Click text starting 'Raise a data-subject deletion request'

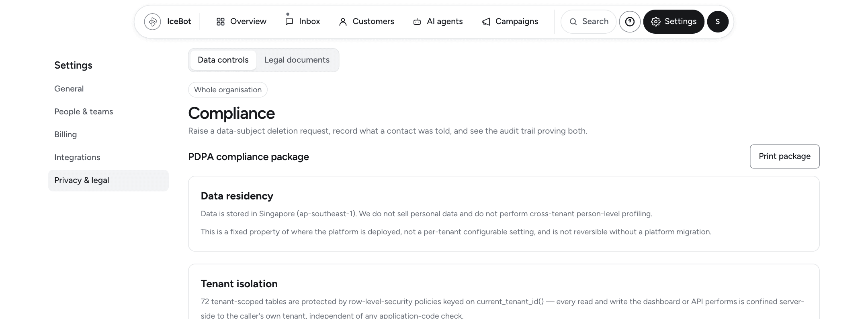pos(388,131)
